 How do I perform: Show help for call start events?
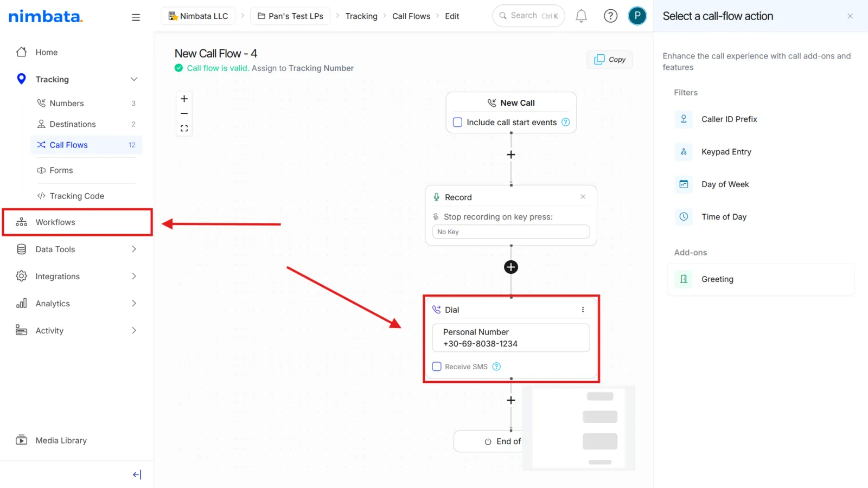click(x=565, y=122)
